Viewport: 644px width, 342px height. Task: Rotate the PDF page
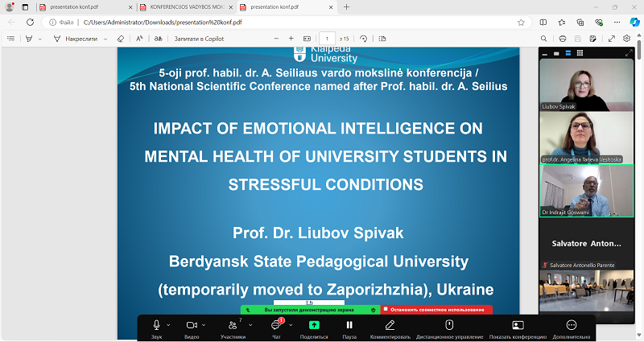[363, 39]
